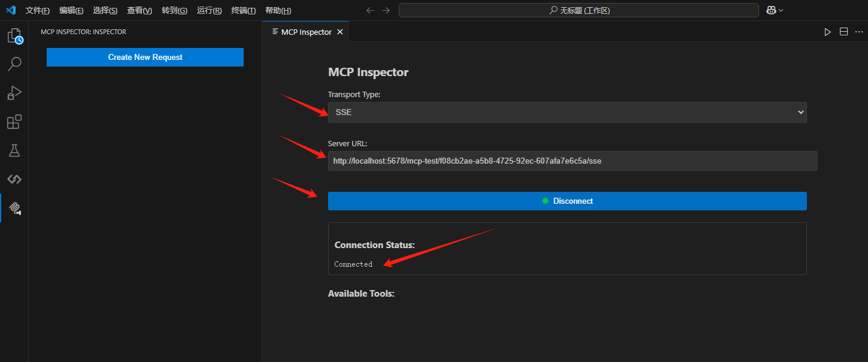Click the Connected status text
This screenshot has height=362, width=868.
coord(353,264)
